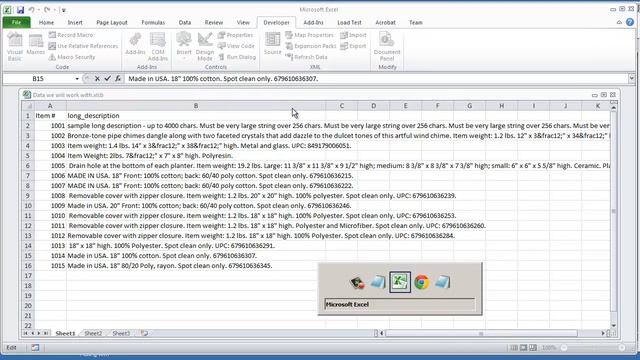640x360 pixels.
Task: Open the Add-Ins manager
Action: point(135,44)
